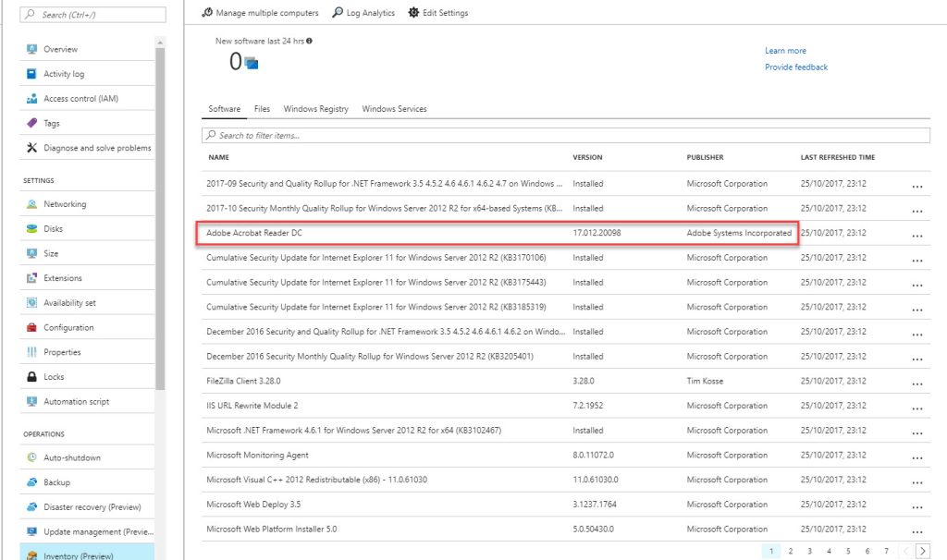The height and width of the screenshot is (560, 947).
Task: Open the Extensions blade icon
Action: 31,277
